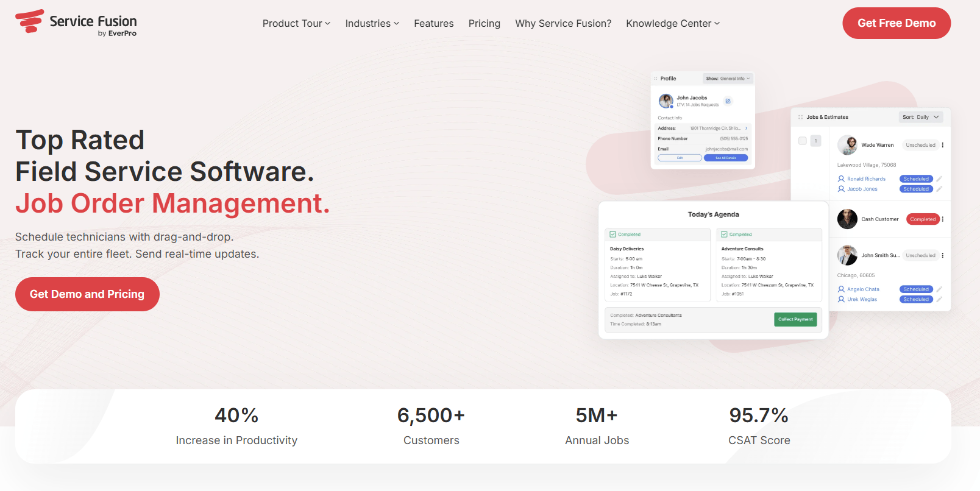Click the drag handle on Profile panel

point(656,79)
